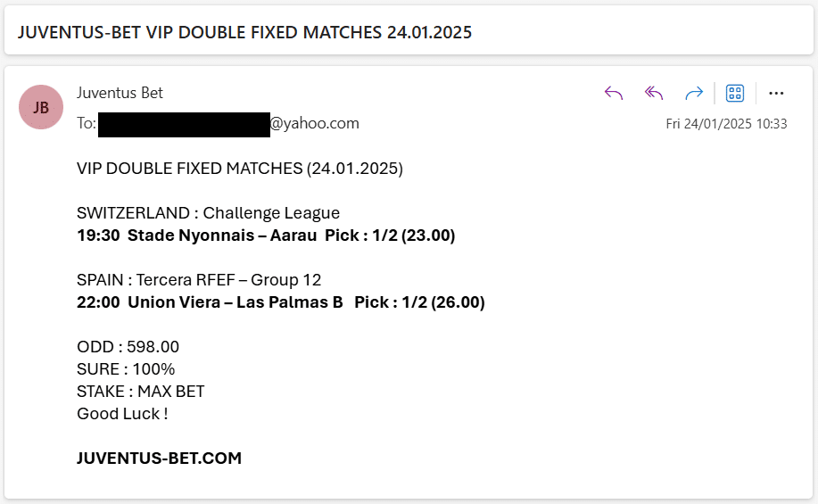The image size is (818, 504).
Task: Click the JB sender avatar
Action: 41,107
